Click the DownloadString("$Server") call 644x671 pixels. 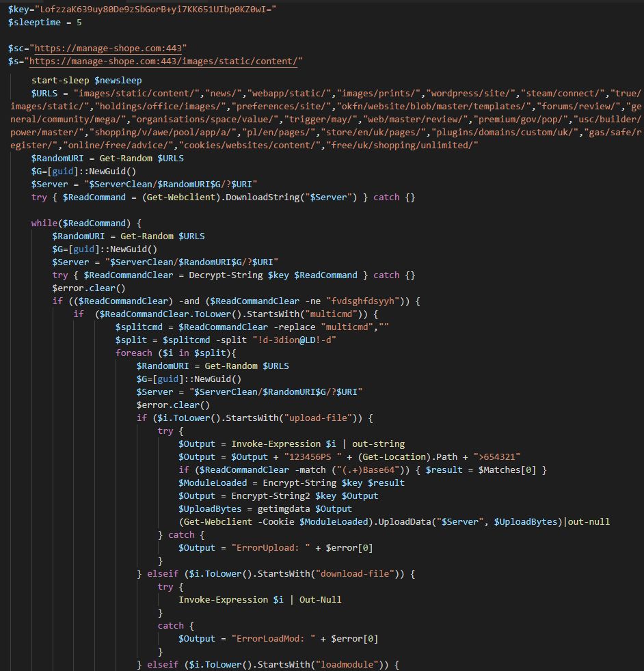[x=291, y=197]
